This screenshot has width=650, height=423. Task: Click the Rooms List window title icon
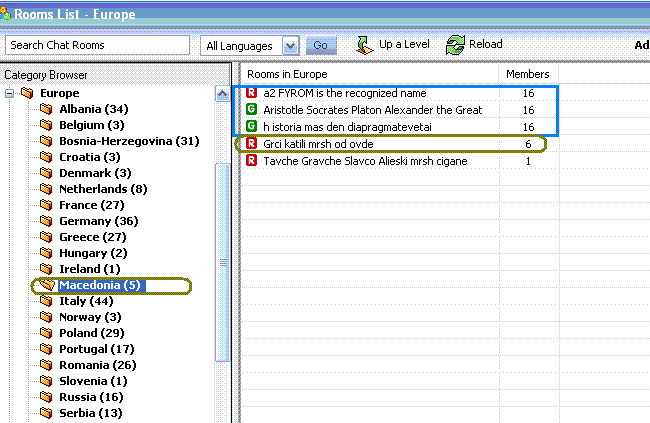click(5, 14)
